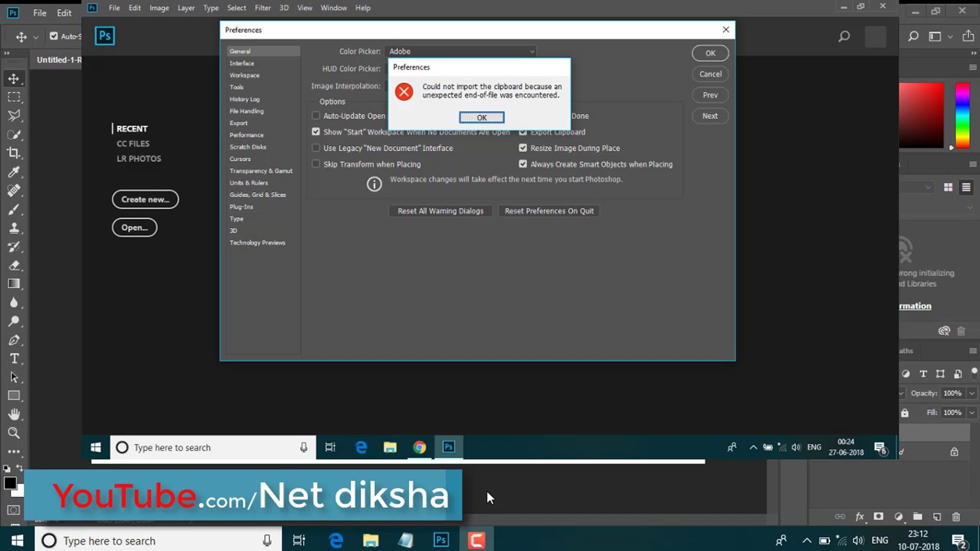Screen dimensions: 980x551
Task: Open Photoshop from Windows taskbar
Action: click(441, 540)
